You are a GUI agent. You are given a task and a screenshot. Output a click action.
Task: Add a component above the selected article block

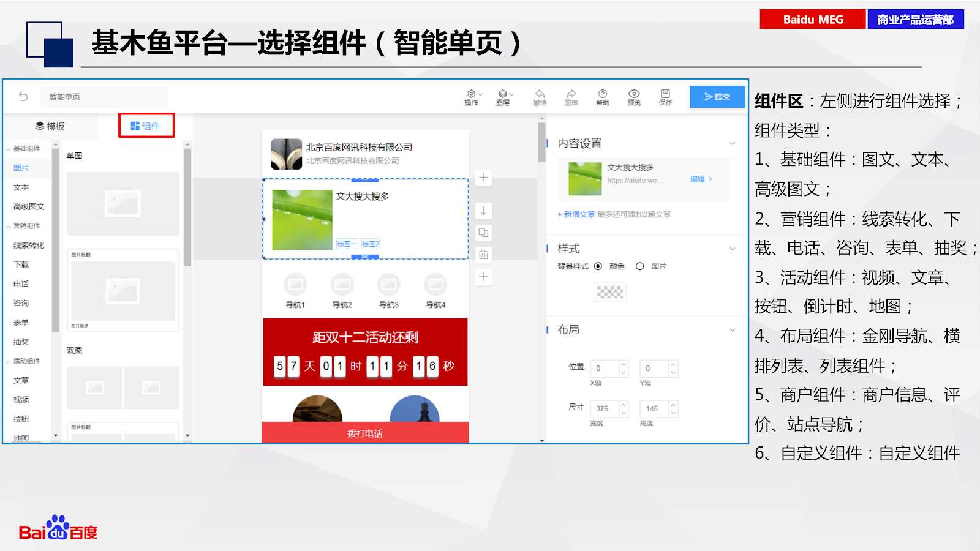click(483, 178)
